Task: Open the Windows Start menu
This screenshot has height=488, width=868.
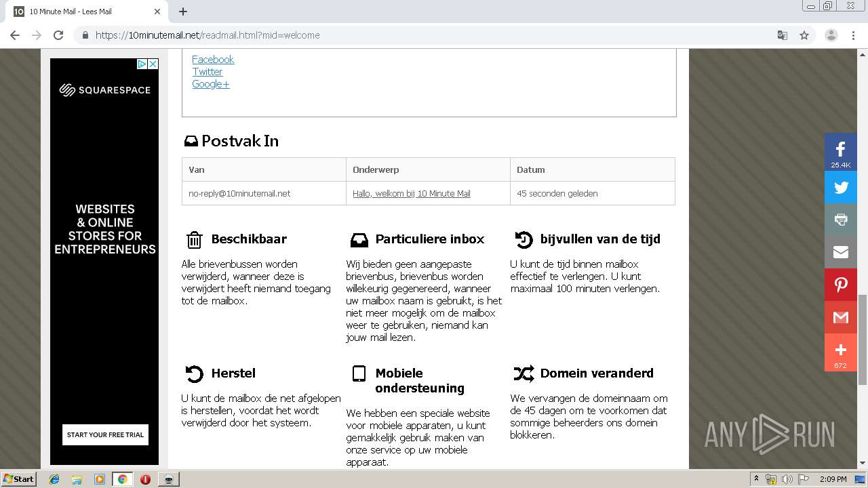Action: tap(18, 479)
